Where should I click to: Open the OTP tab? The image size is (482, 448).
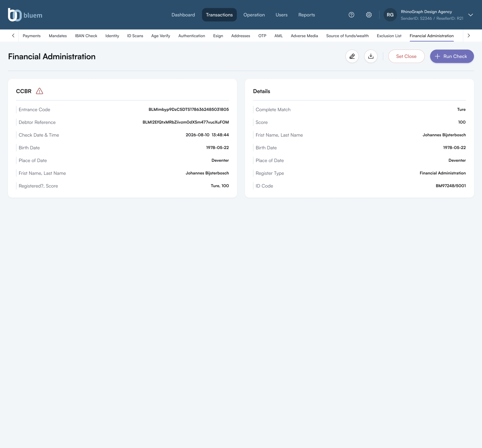(x=262, y=36)
